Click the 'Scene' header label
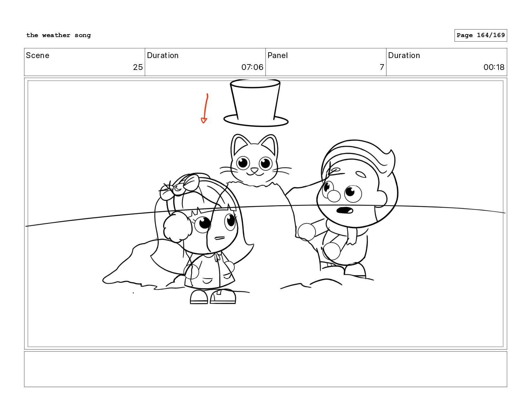The image size is (532, 411). [x=38, y=55]
